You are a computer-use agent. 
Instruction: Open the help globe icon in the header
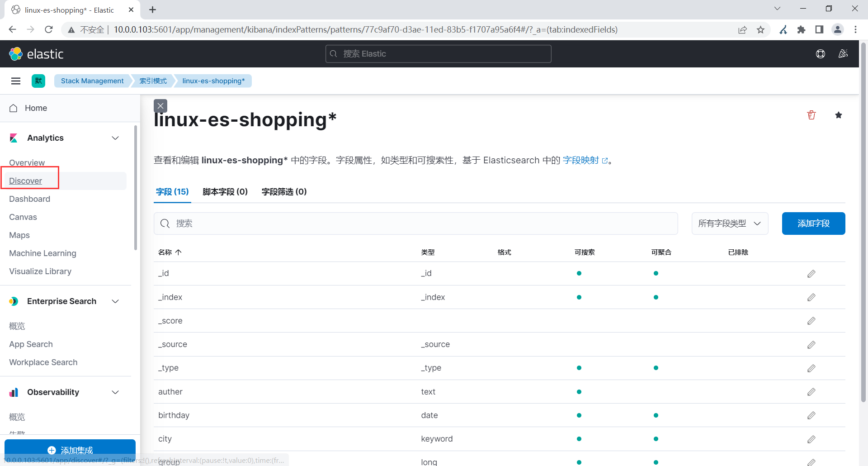tap(821, 53)
